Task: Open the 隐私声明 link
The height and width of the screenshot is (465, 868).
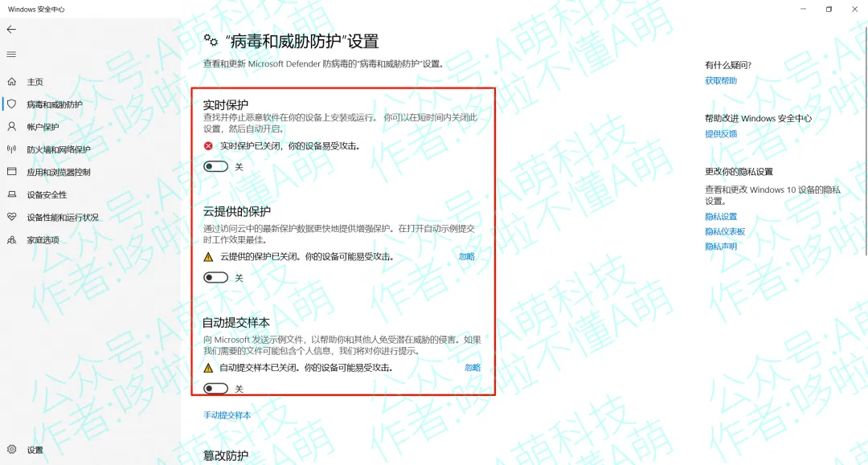Action: (x=721, y=247)
